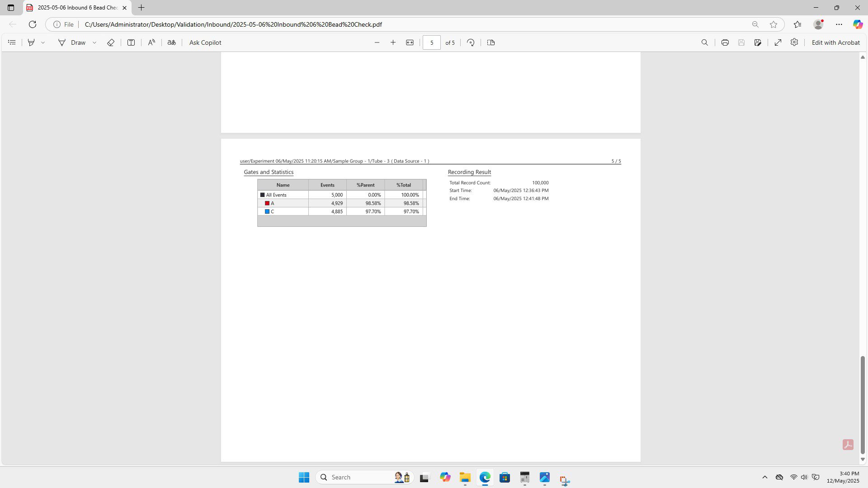Open a new browser tab
The image size is (868, 488).
point(142,8)
